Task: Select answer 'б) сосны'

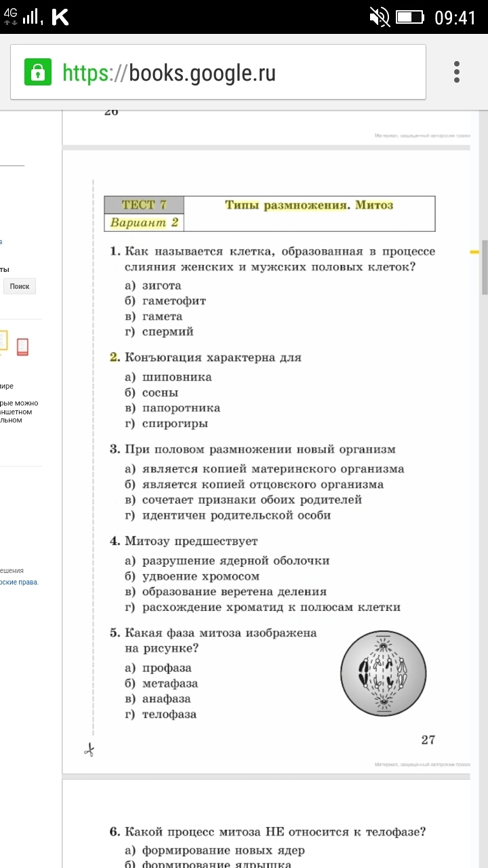Action: [152, 393]
